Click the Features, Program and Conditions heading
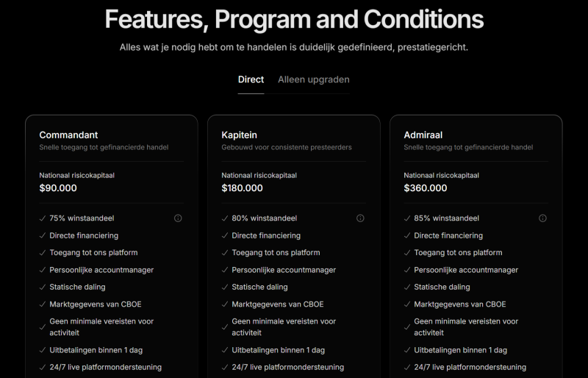 pos(294,19)
